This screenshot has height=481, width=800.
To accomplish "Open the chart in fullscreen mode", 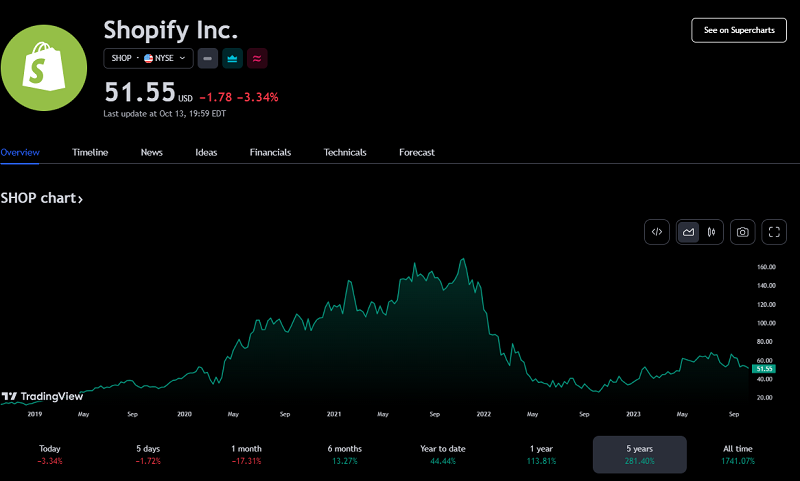I will [774, 232].
